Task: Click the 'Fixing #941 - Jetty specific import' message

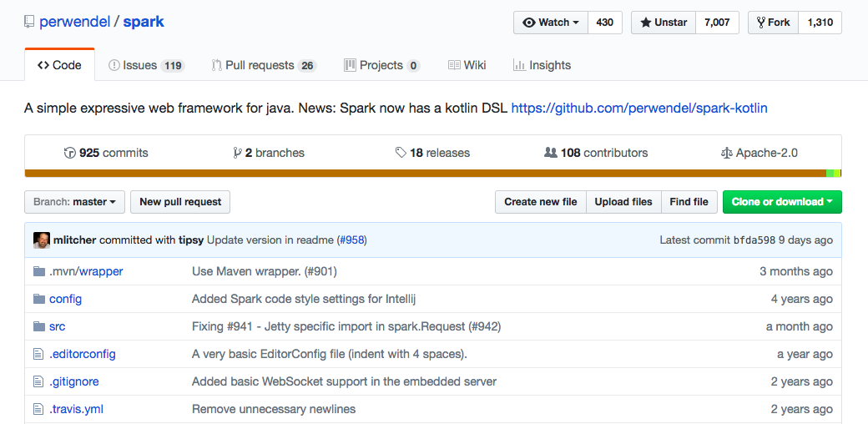Action: pos(346,326)
